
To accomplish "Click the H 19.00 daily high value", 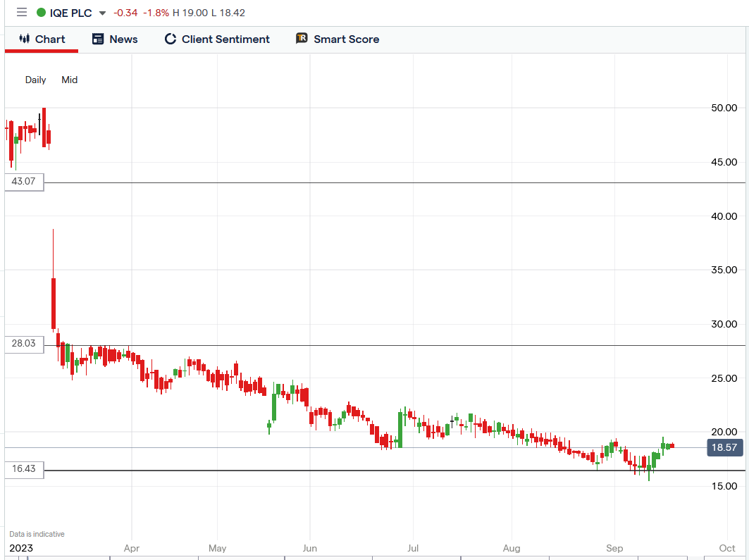I will pos(190,13).
